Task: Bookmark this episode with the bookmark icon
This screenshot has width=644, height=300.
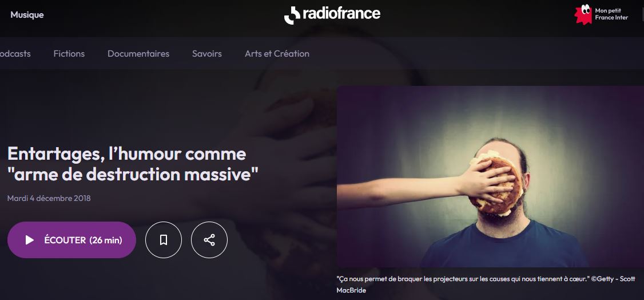Action: coord(164,240)
